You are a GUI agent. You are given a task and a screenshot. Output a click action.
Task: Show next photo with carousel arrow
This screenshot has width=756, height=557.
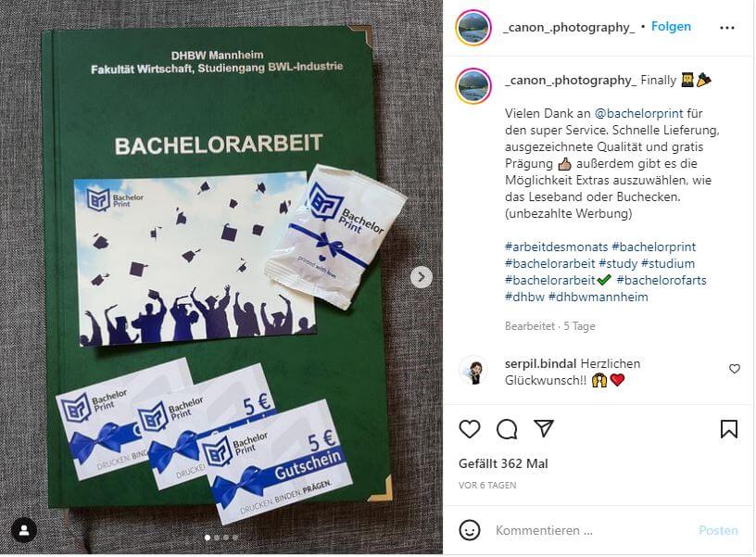tap(422, 277)
